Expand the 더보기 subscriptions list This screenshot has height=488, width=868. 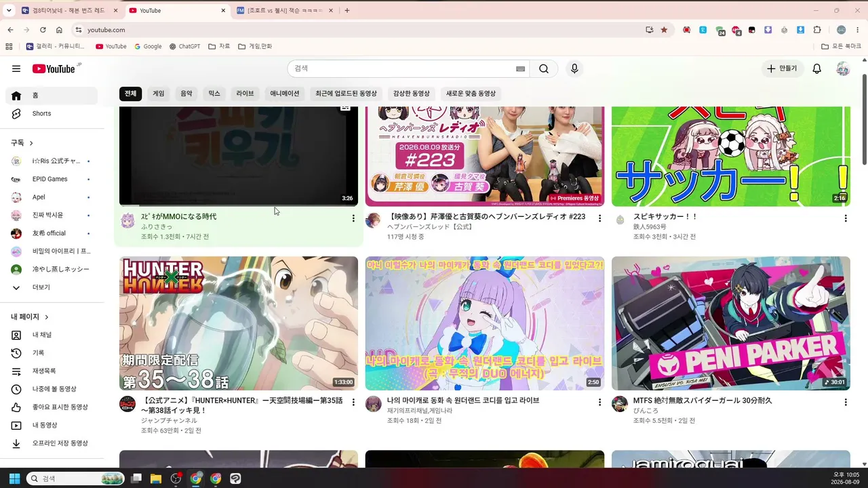click(x=52, y=287)
